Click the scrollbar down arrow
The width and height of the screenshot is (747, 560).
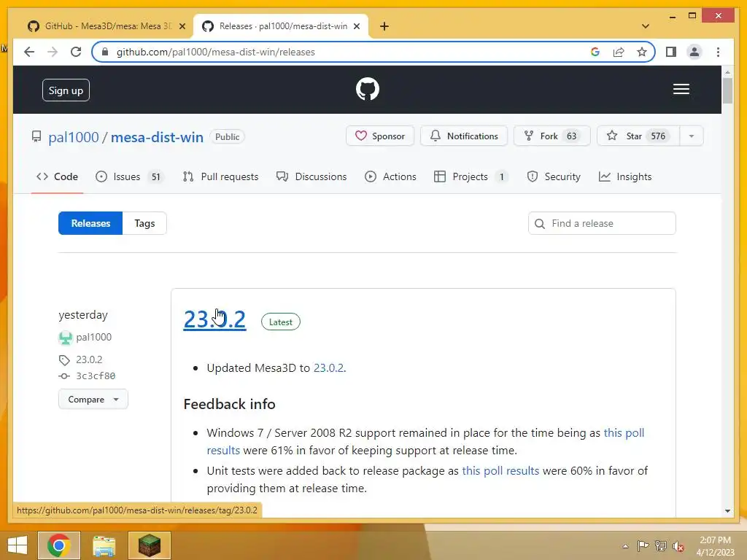[727, 511]
